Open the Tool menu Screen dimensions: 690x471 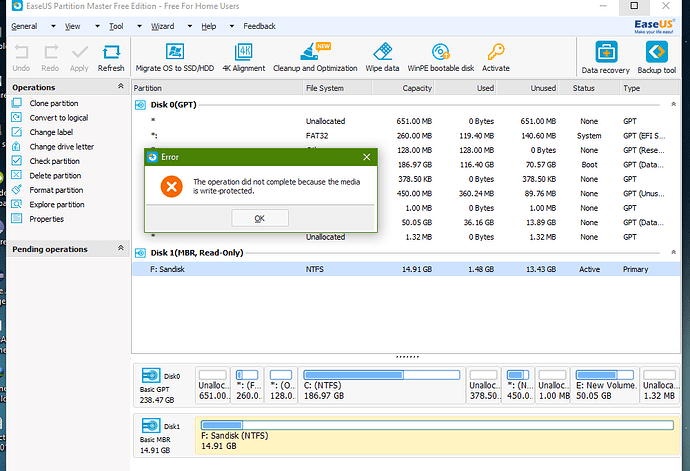point(116,26)
